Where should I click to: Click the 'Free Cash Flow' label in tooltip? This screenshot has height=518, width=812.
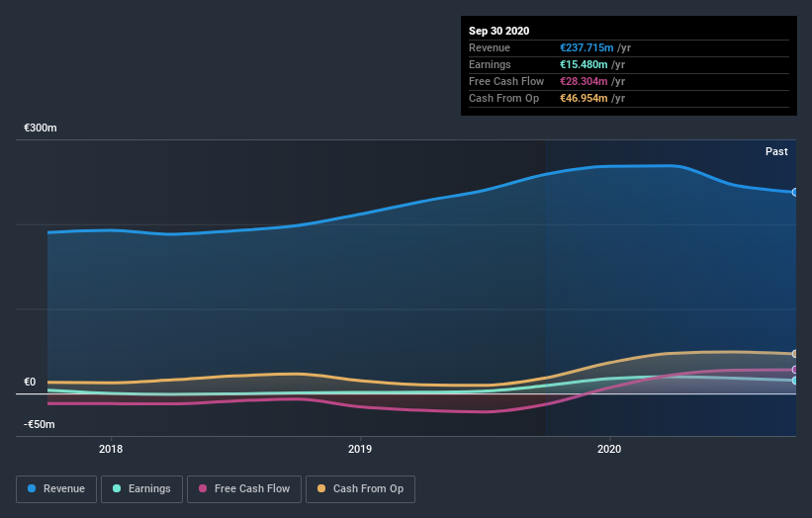[506, 81]
